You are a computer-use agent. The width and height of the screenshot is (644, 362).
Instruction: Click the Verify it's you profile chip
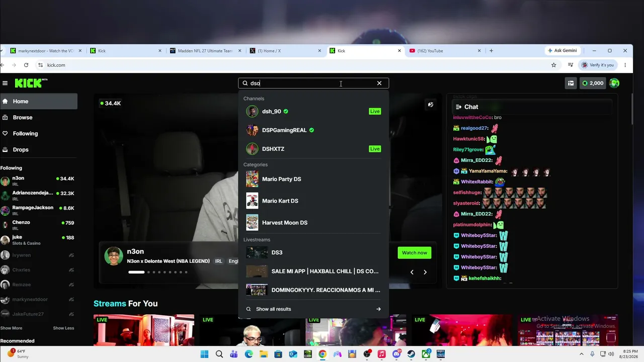(x=597, y=65)
